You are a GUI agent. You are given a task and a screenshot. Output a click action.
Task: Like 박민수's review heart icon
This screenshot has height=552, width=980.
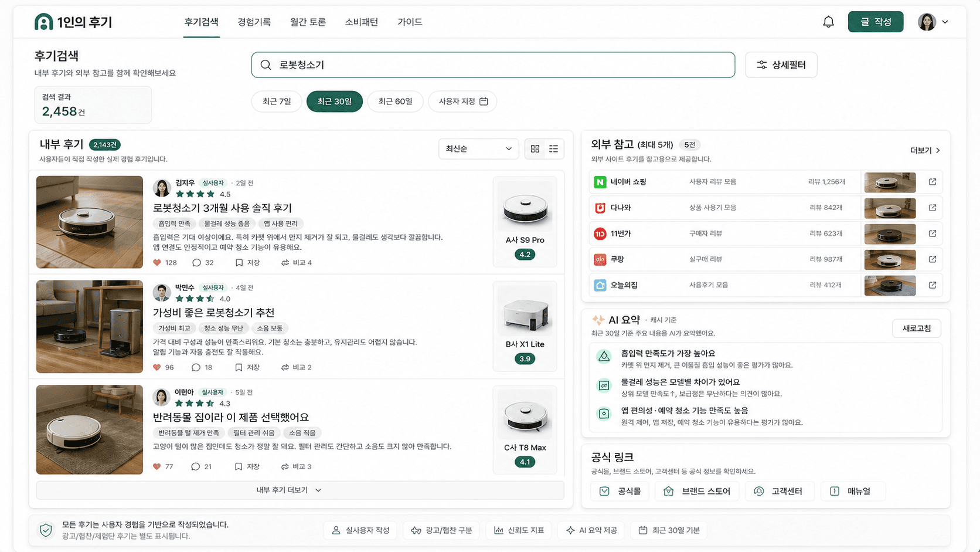click(157, 367)
